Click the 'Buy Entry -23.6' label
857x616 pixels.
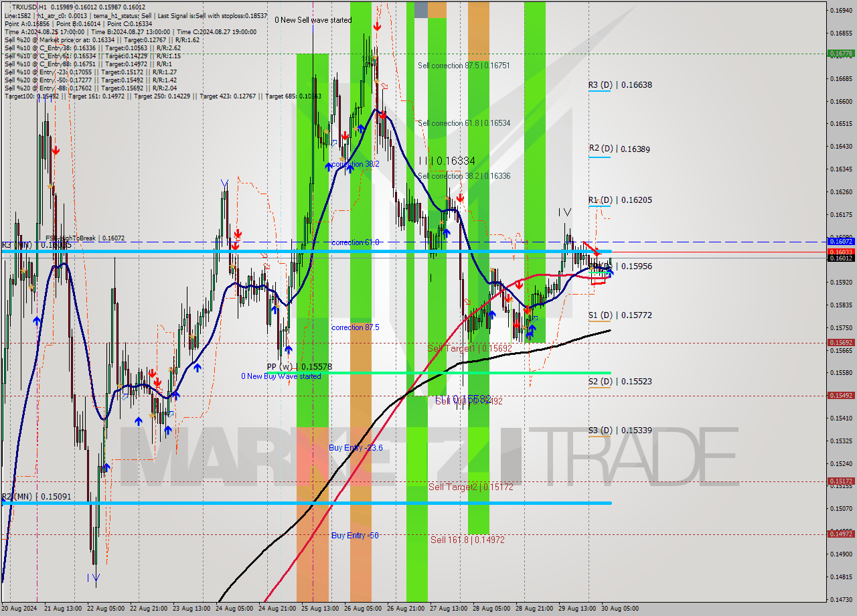[356, 447]
